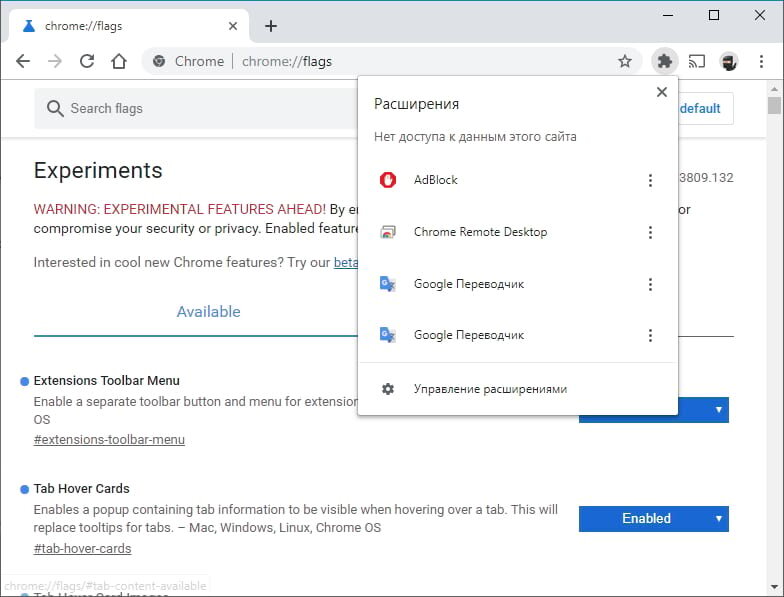Open the beta channel link
Viewport: 784px width, 597px height.
[346, 262]
